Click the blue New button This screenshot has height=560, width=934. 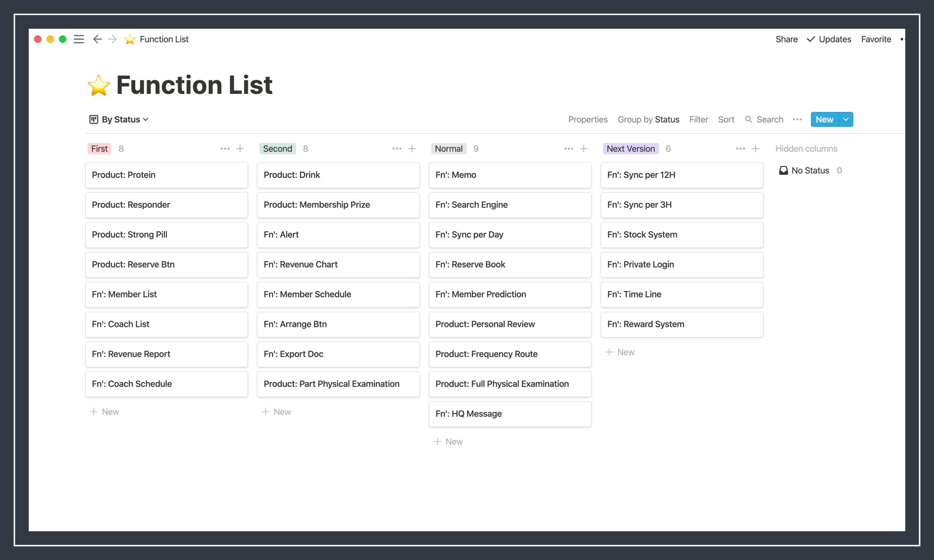824,120
